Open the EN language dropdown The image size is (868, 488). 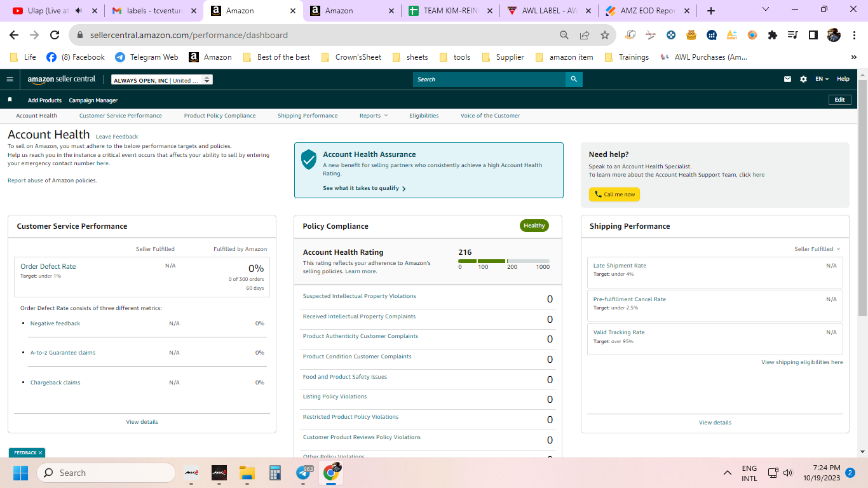point(822,79)
